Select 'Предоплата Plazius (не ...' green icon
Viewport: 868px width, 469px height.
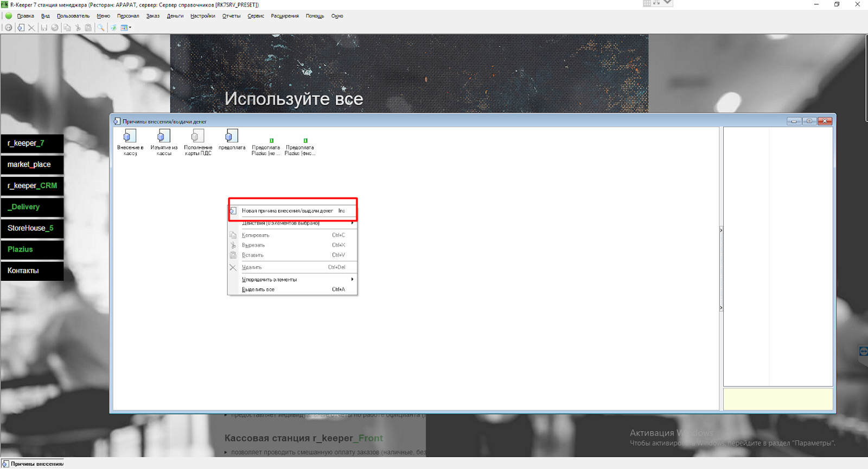click(x=266, y=147)
